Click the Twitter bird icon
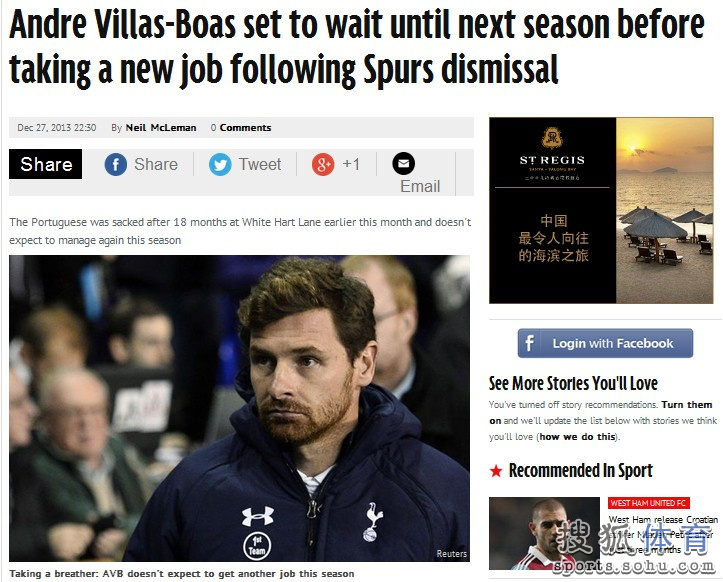Viewport: 723px width, 582px height. tap(220, 165)
